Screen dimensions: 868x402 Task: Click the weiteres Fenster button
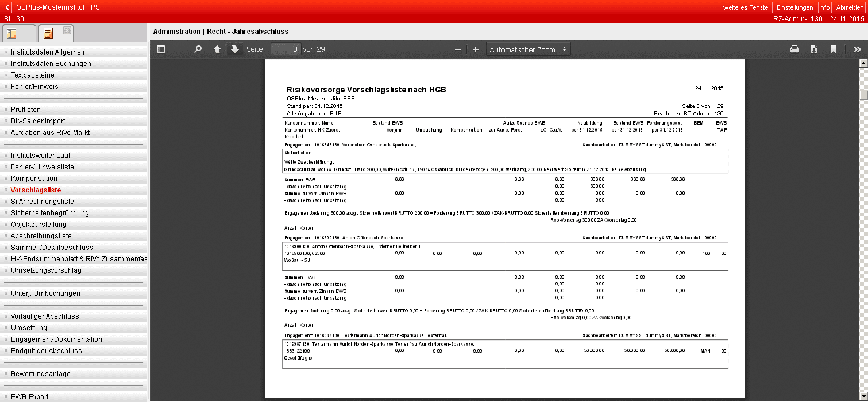pos(747,7)
